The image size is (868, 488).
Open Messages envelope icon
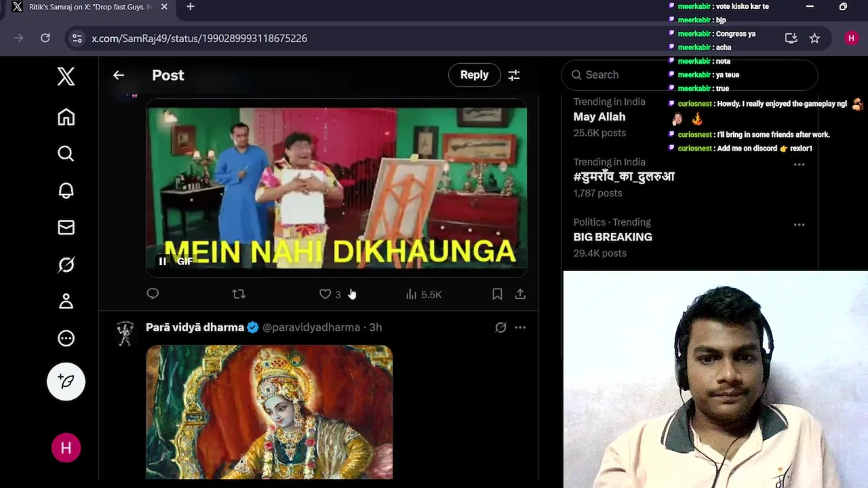[66, 228]
